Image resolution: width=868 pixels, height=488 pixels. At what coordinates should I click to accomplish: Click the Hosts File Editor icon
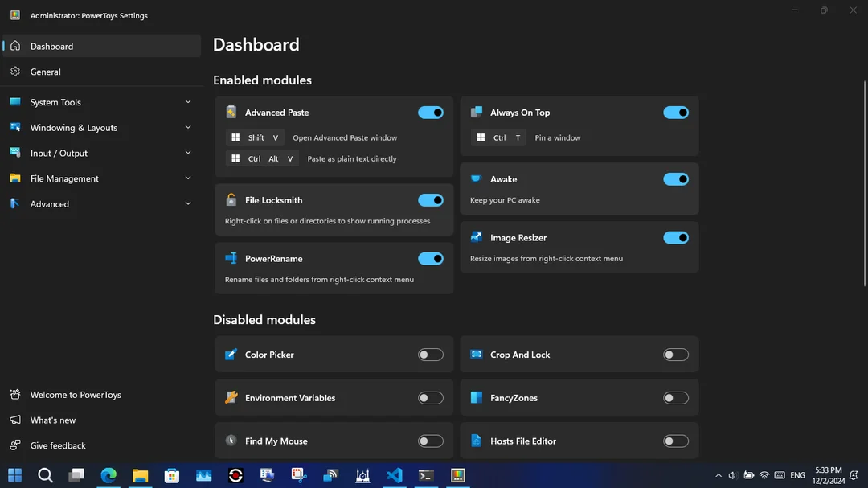[476, 441]
